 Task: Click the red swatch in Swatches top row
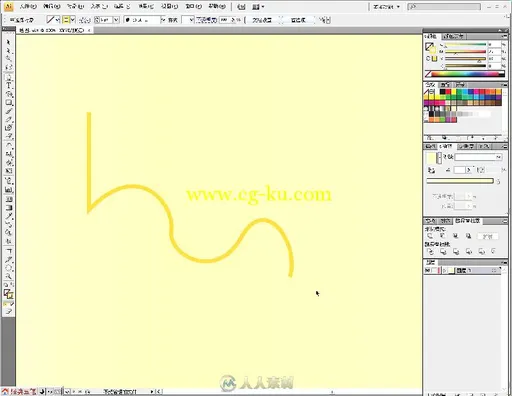pyautogui.click(x=448, y=92)
